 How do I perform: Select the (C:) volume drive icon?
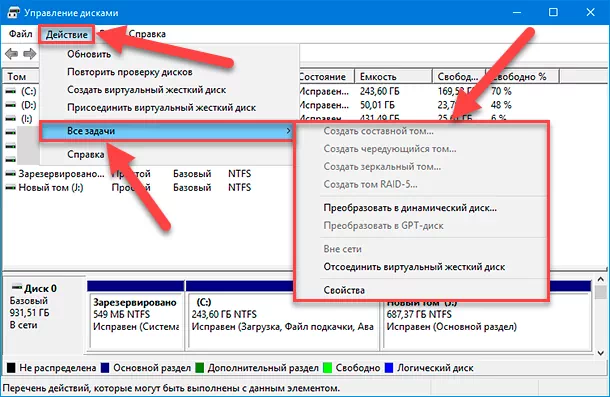point(11,91)
